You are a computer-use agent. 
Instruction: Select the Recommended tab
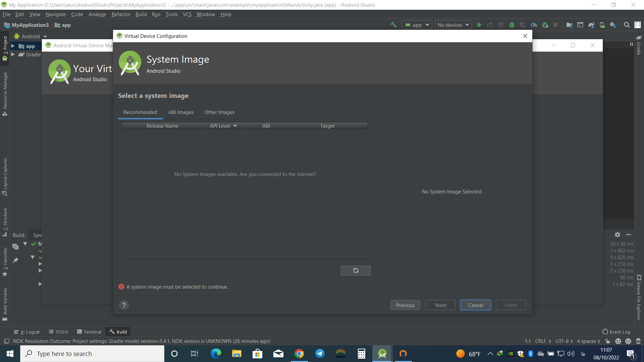[140, 112]
